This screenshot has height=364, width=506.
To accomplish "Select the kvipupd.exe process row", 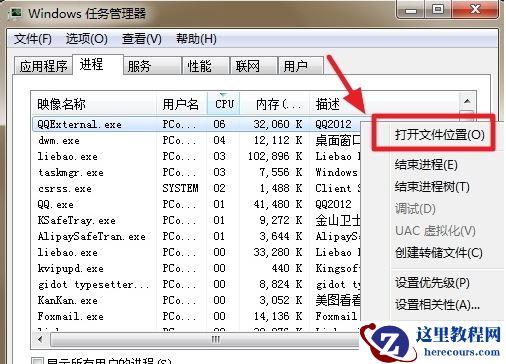I will (x=197, y=268).
